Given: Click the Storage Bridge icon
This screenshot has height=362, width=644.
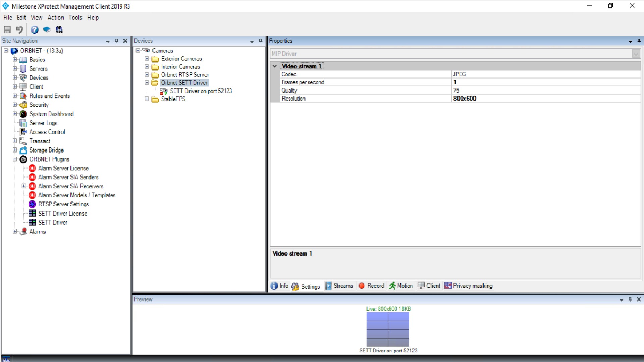Looking at the screenshot, I should coord(23,150).
